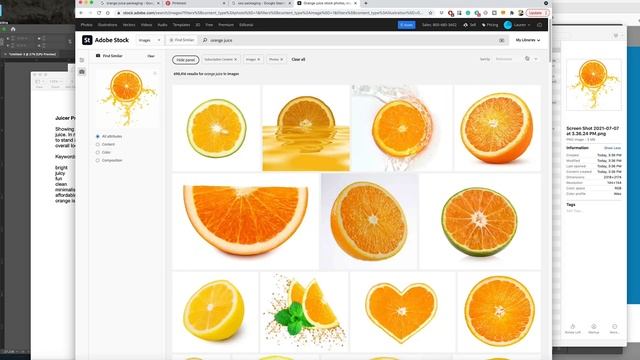
Task: Open Photos in the Adobe Stock top navigation
Action: [87, 25]
